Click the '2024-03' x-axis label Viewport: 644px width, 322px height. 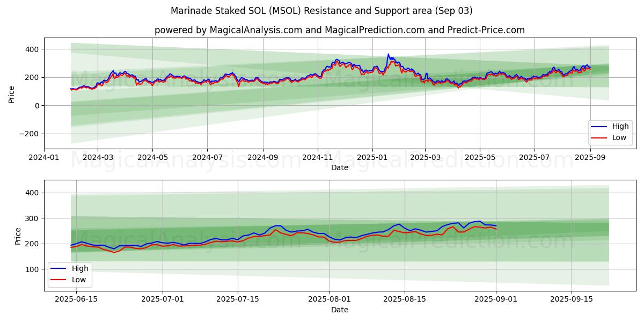[x=98, y=158]
